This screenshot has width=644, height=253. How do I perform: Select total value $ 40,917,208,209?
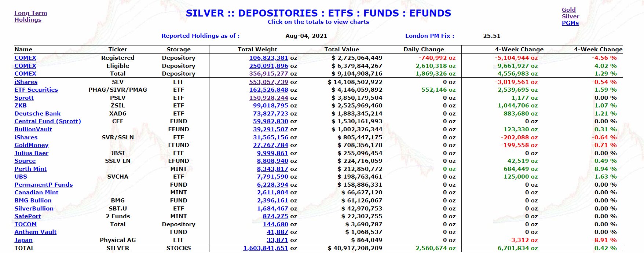355,248
